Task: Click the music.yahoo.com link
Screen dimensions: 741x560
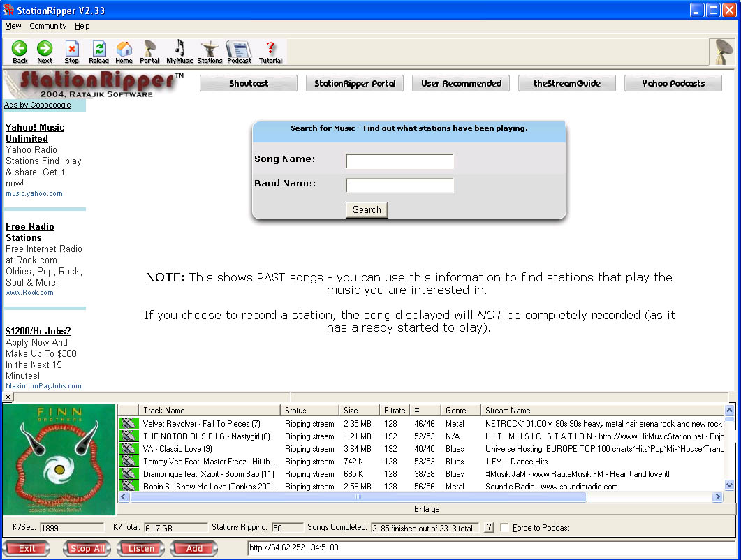Action: point(34,193)
